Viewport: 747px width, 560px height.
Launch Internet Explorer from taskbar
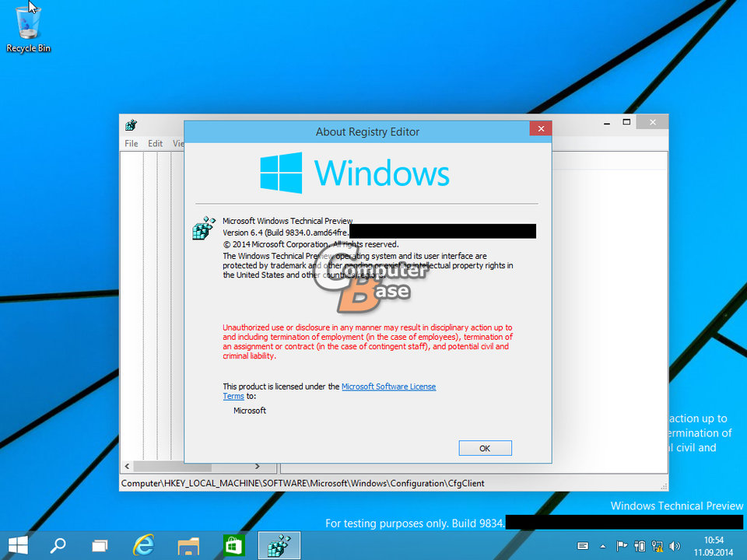pos(143,545)
